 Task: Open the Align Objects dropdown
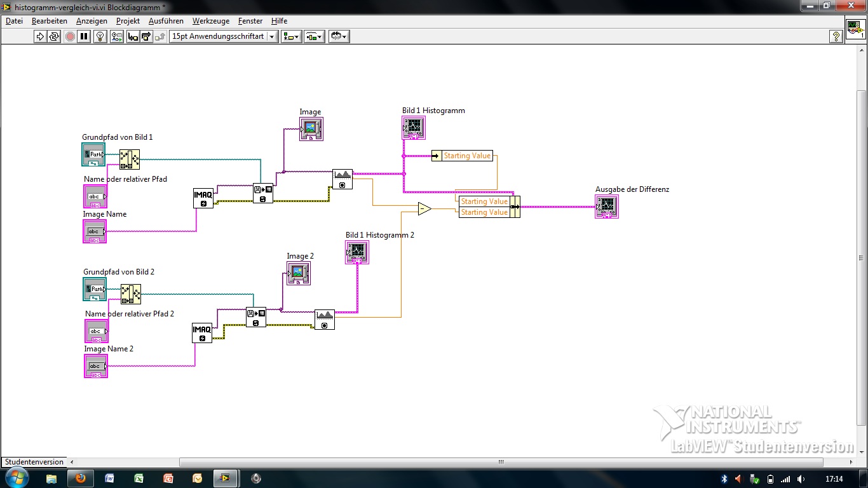[x=292, y=36]
